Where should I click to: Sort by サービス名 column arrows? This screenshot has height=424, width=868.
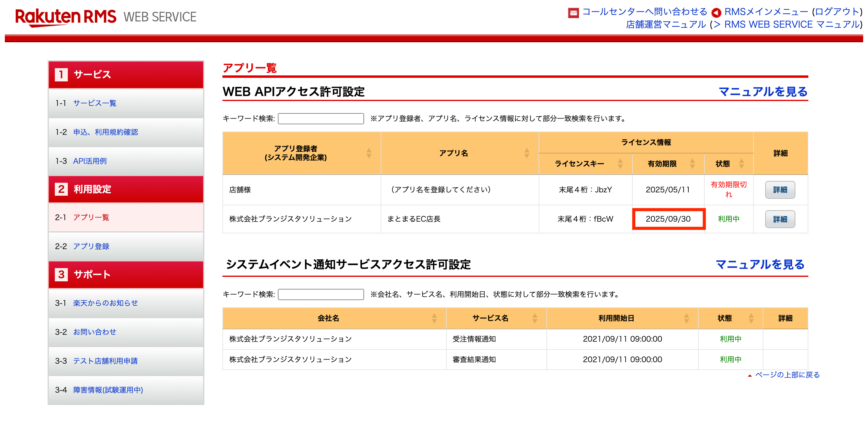[x=535, y=318]
